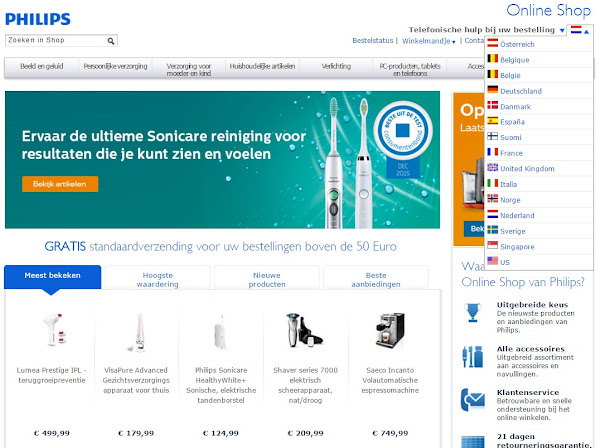Open Verzorging voor moeder en kind menu

(189, 68)
